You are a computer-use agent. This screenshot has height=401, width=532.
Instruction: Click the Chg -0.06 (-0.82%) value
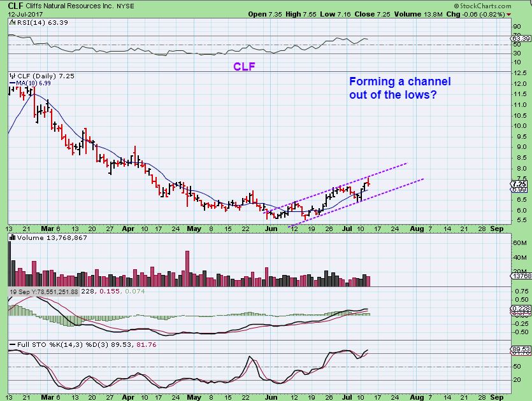pyautogui.click(x=476, y=14)
